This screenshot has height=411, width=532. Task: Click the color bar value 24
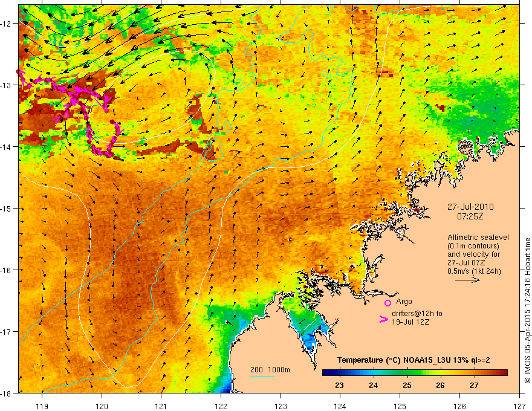tap(373, 386)
